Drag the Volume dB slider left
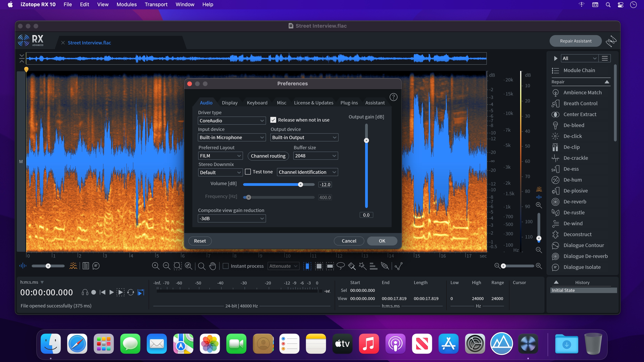This screenshot has height=362, width=644. [x=301, y=184]
